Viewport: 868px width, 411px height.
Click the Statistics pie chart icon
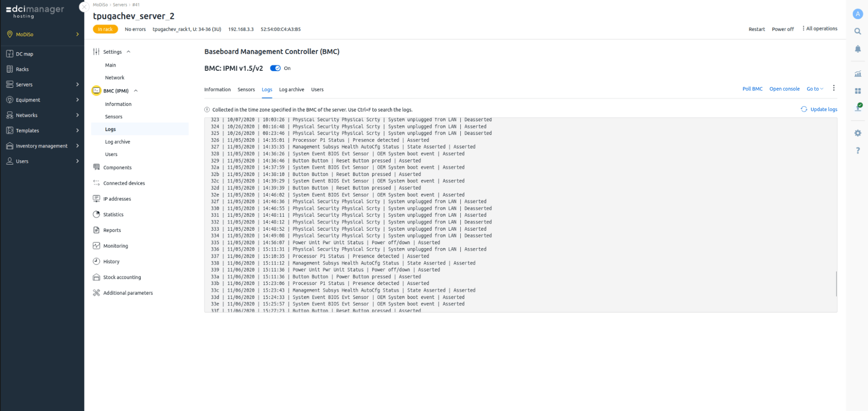[96, 214]
